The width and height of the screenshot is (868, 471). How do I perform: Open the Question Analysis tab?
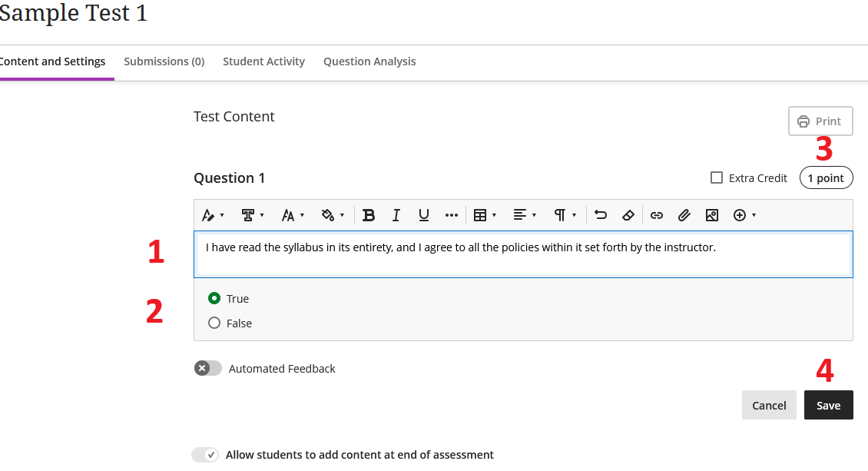click(x=369, y=61)
